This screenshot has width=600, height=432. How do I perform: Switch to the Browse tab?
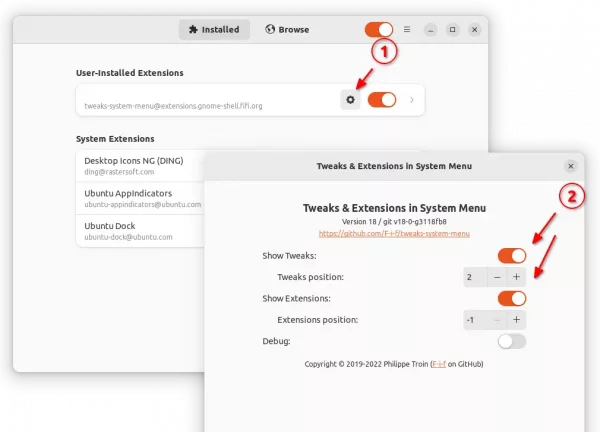tap(287, 29)
